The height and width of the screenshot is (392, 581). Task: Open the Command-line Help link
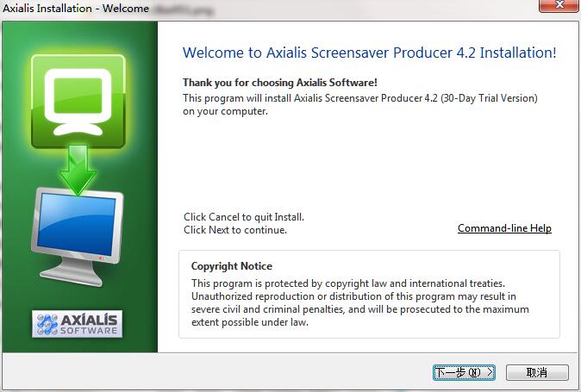tap(504, 228)
